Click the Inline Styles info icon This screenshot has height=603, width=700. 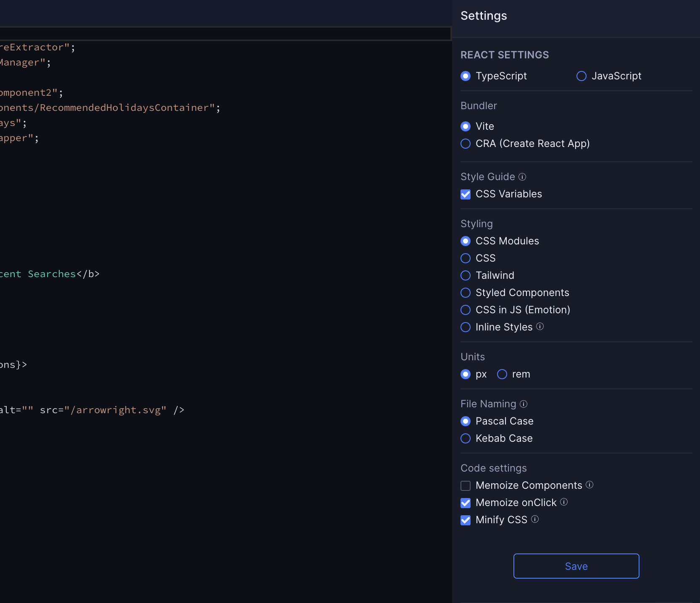pos(540,326)
